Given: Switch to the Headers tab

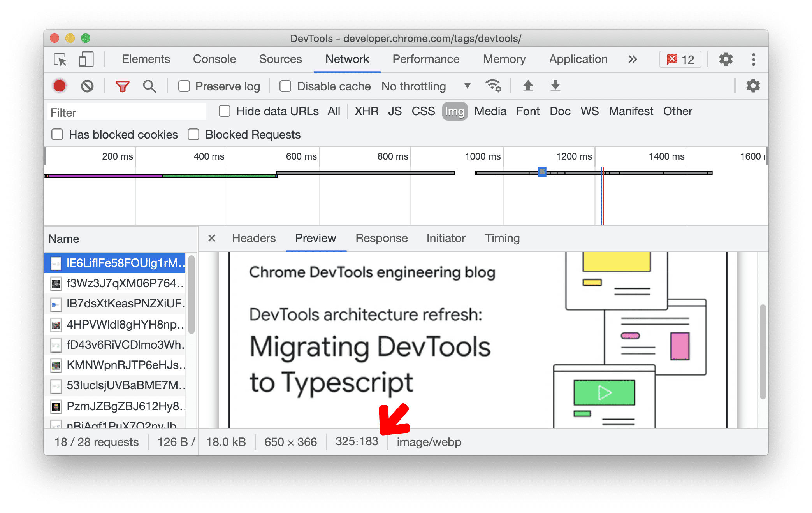Looking at the screenshot, I should 252,239.
